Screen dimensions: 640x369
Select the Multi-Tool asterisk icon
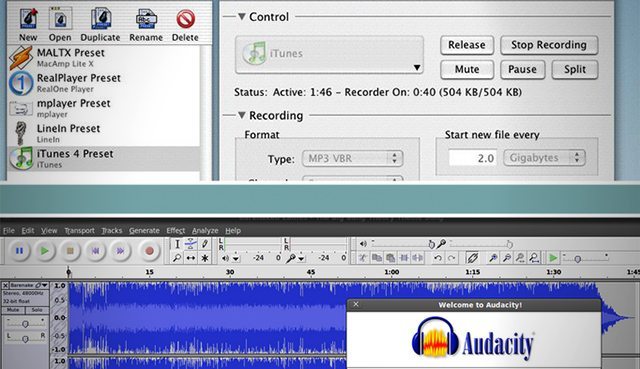tap(204, 258)
